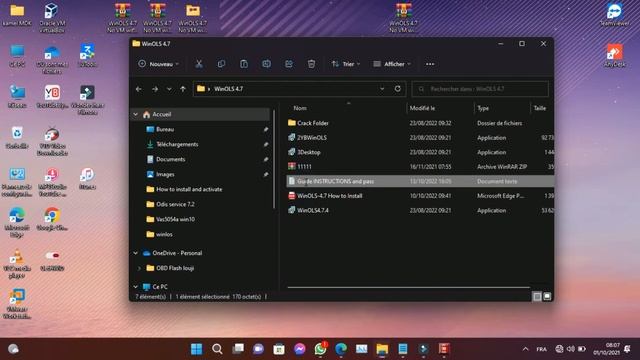The image size is (640, 360).
Task: Sort by the Type column header
Action: 483,108
